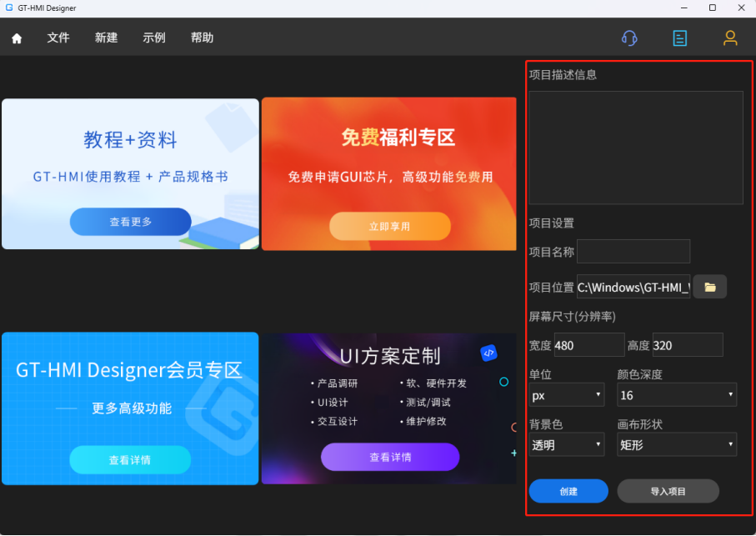Open the UI方案定制 banner card

[389, 408]
